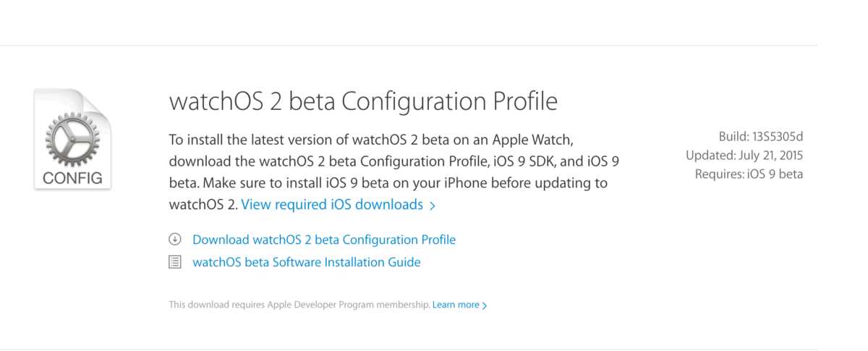Click the download arrow circle icon
Viewport: 868px width, 351px height.
[x=174, y=240]
